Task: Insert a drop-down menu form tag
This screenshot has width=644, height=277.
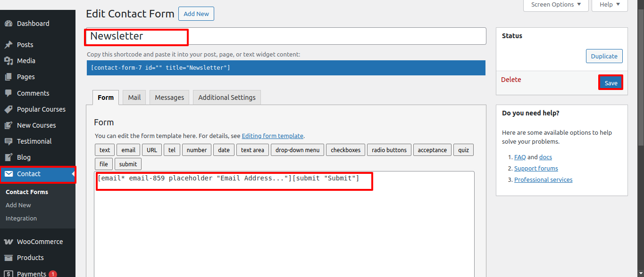Action: coord(297,150)
